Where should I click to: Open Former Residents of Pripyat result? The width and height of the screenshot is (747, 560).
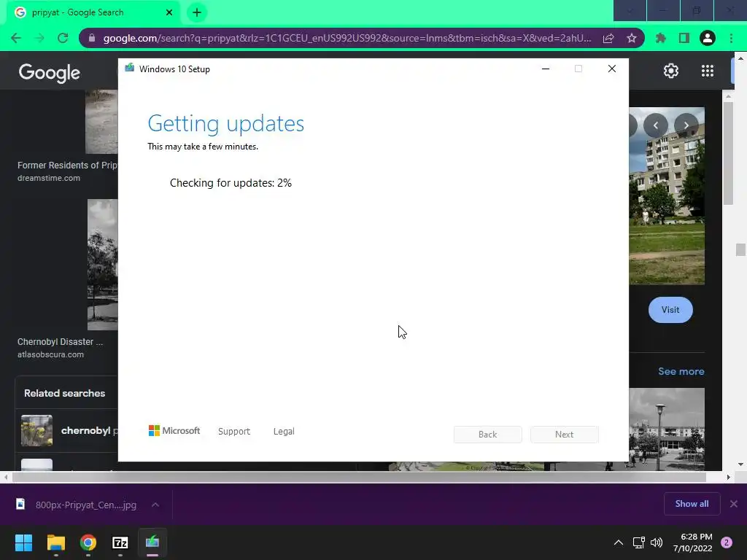coord(67,166)
